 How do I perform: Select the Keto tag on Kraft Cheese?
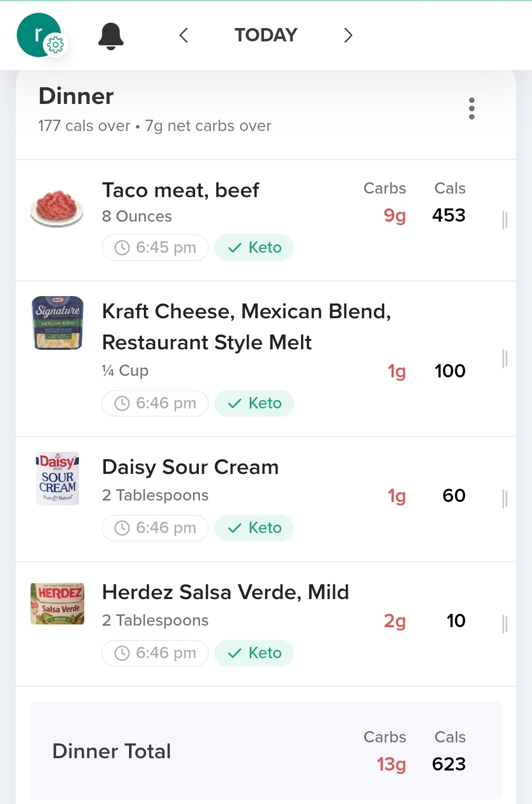tap(254, 403)
